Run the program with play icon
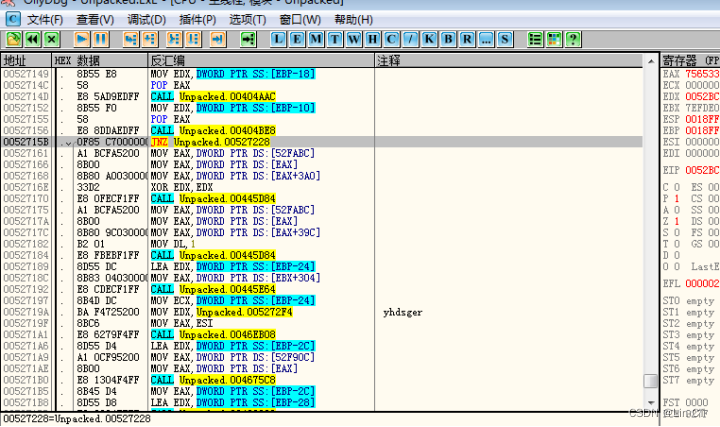720x427 pixels. pos(82,39)
